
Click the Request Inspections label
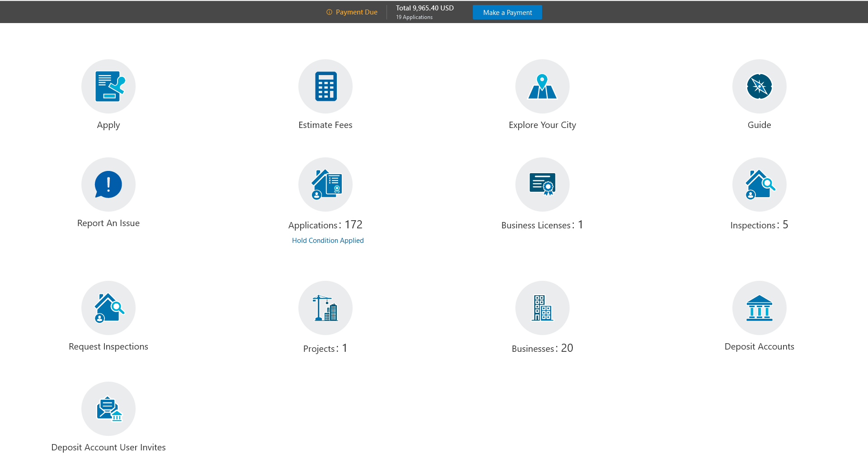point(108,347)
